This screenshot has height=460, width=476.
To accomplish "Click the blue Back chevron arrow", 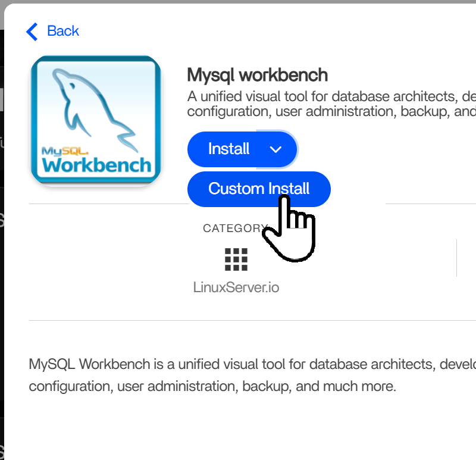I will (x=32, y=32).
